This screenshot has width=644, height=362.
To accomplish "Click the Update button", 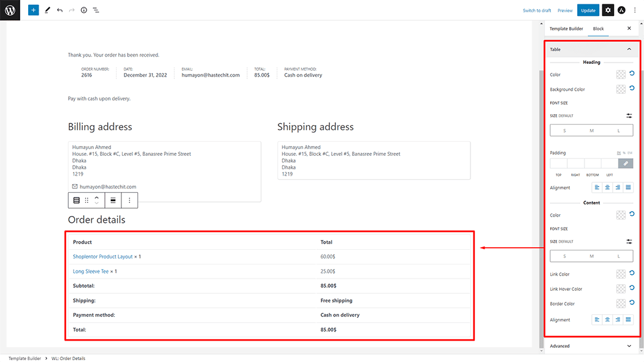I will 588,10.
